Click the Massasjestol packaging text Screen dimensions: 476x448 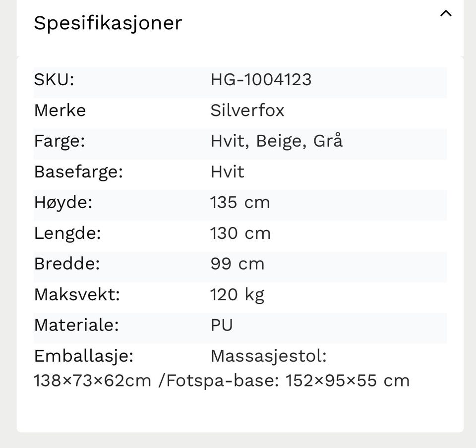click(x=269, y=356)
